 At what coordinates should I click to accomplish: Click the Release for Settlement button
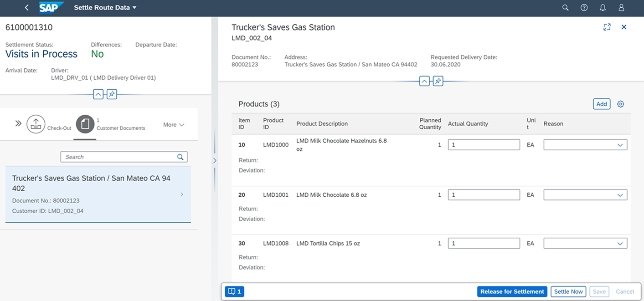tap(512, 291)
